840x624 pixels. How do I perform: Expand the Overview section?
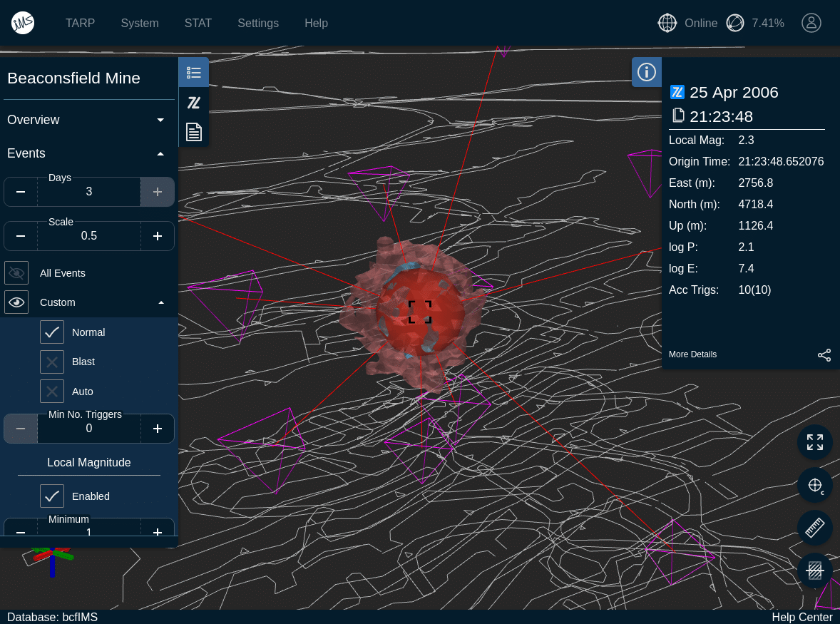point(160,120)
